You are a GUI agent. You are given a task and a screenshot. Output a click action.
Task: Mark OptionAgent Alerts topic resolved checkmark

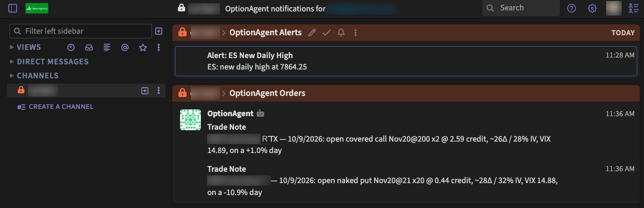click(326, 33)
